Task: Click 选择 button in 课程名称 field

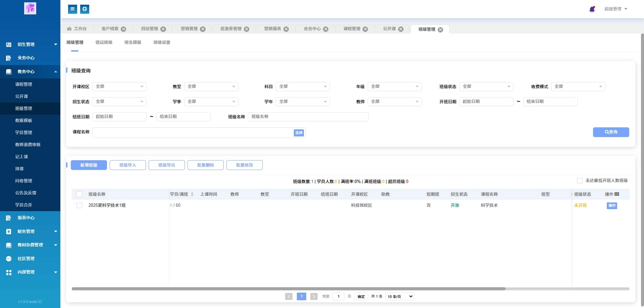Action: [299, 133]
